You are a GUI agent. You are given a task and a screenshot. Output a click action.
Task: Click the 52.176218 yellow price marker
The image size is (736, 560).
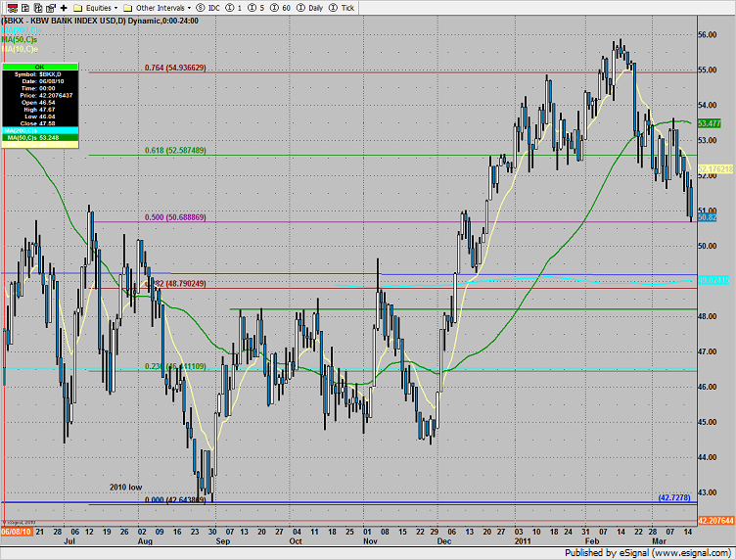(715, 169)
